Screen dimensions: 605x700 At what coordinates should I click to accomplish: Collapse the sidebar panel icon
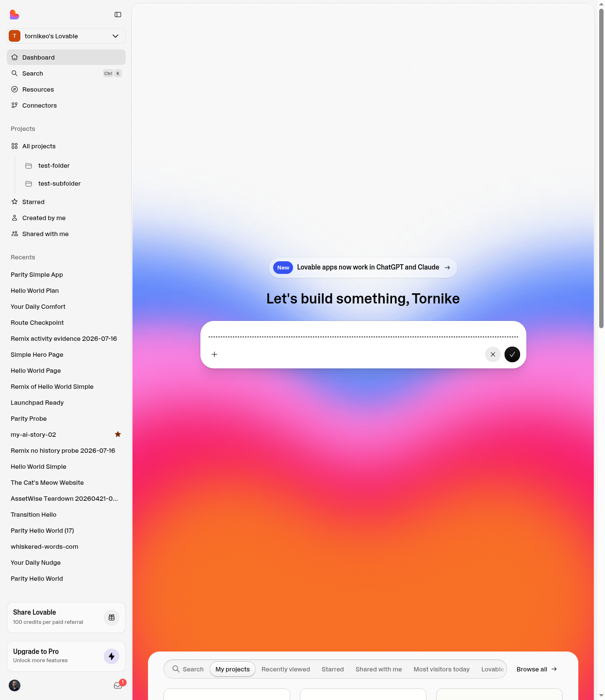coord(118,15)
